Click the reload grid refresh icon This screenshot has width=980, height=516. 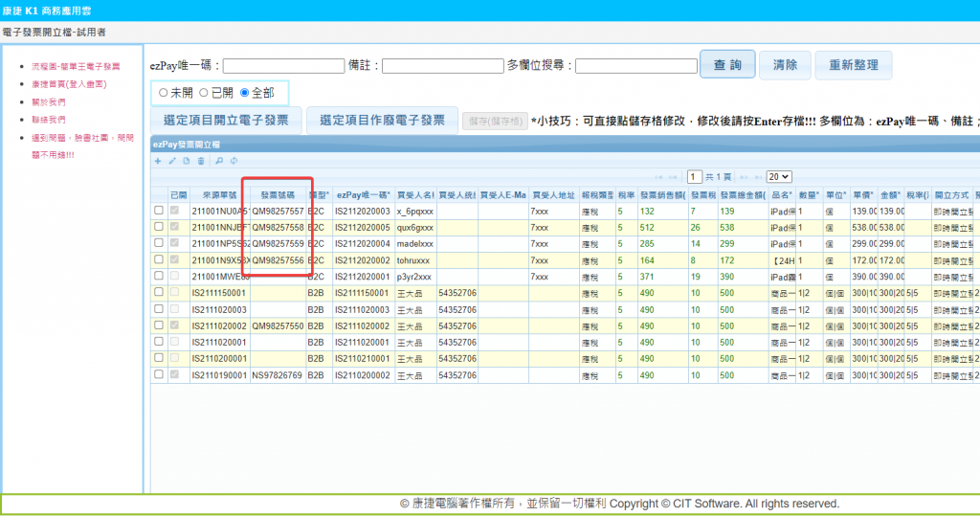(x=234, y=161)
